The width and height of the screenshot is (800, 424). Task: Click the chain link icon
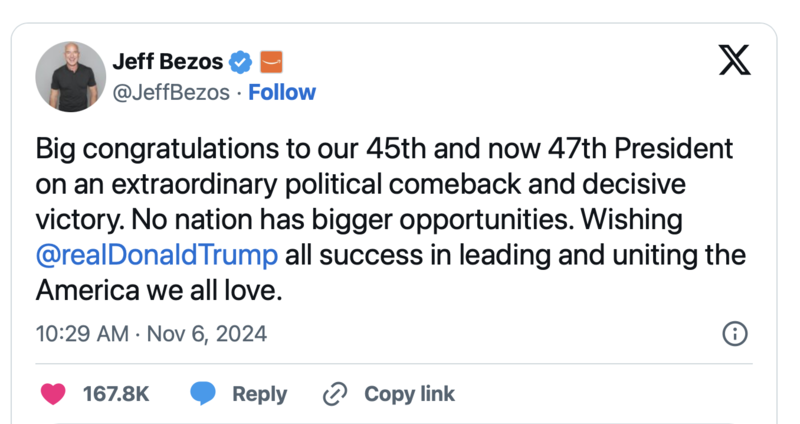coord(334,394)
